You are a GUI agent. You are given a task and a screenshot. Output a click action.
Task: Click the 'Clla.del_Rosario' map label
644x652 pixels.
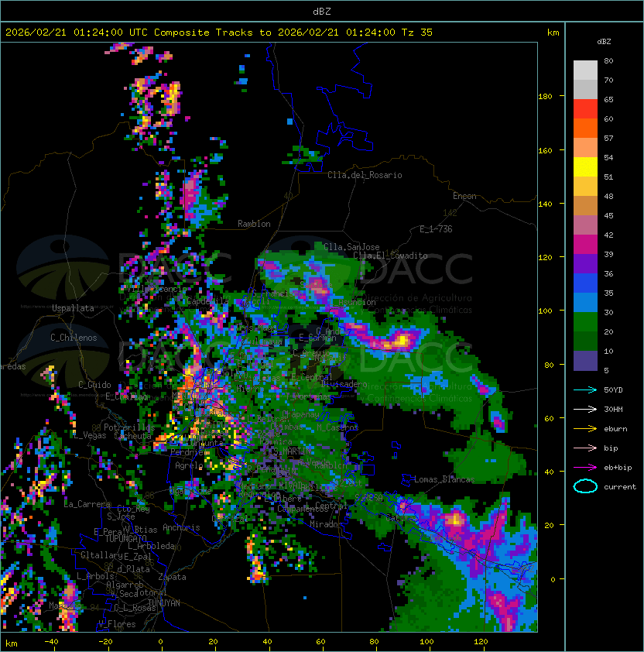(x=365, y=175)
